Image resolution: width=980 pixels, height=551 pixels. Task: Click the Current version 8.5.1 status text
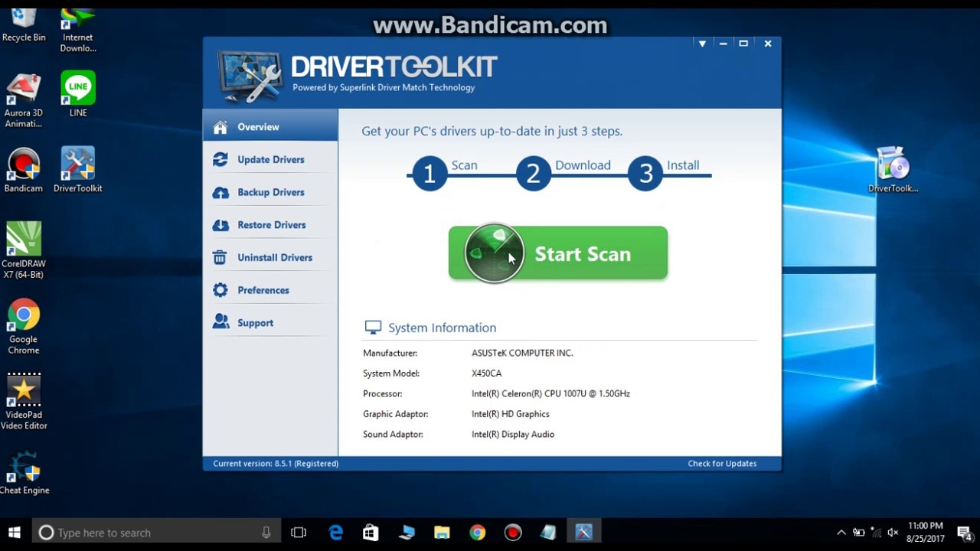click(276, 463)
